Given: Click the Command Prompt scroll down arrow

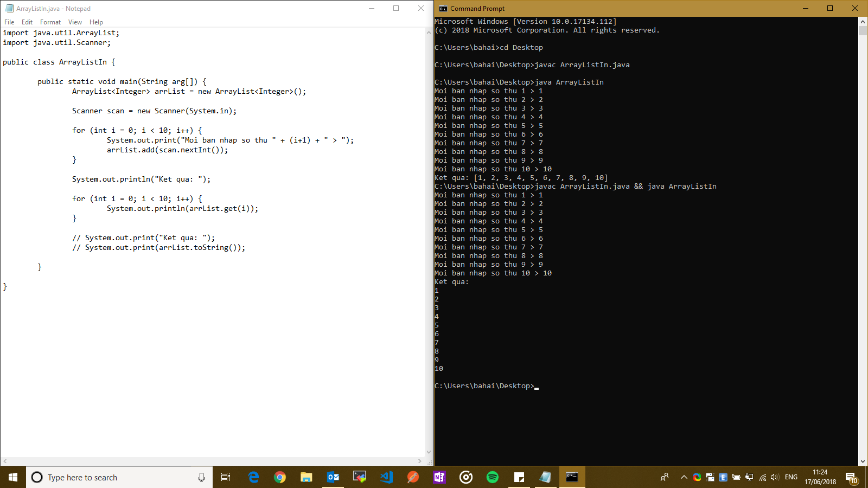Looking at the screenshot, I should (x=863, y=461).
